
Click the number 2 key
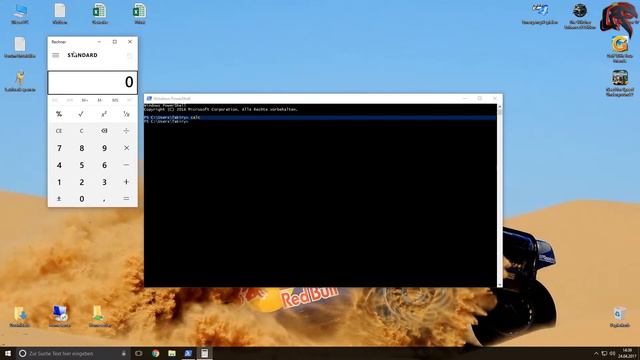(x=81, y=182)
